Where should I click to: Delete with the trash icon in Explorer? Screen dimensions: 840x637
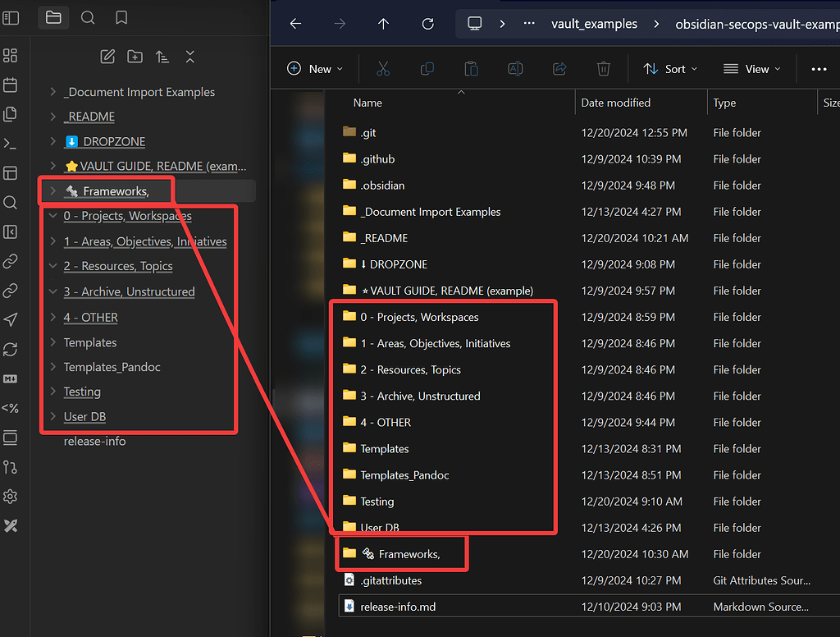click(x=604, y=69)
